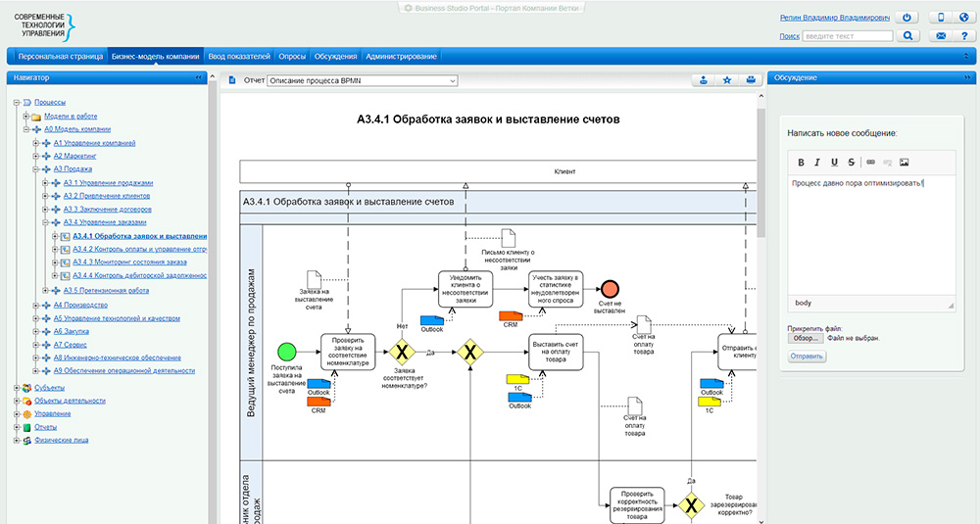
Task: Click the question mark help icon
Action: [963, 36]
